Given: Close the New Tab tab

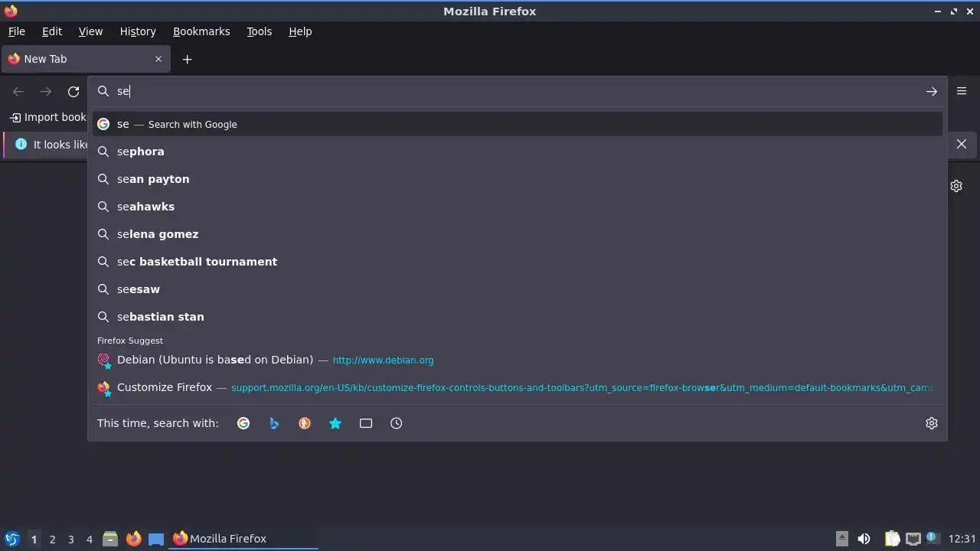Looking at the screenshot, I should 158,59.
